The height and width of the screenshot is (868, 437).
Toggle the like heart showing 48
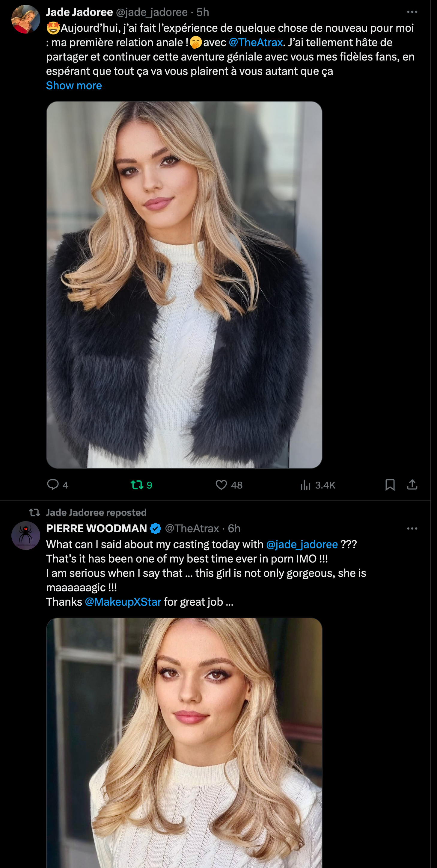(x=221, y=485)
